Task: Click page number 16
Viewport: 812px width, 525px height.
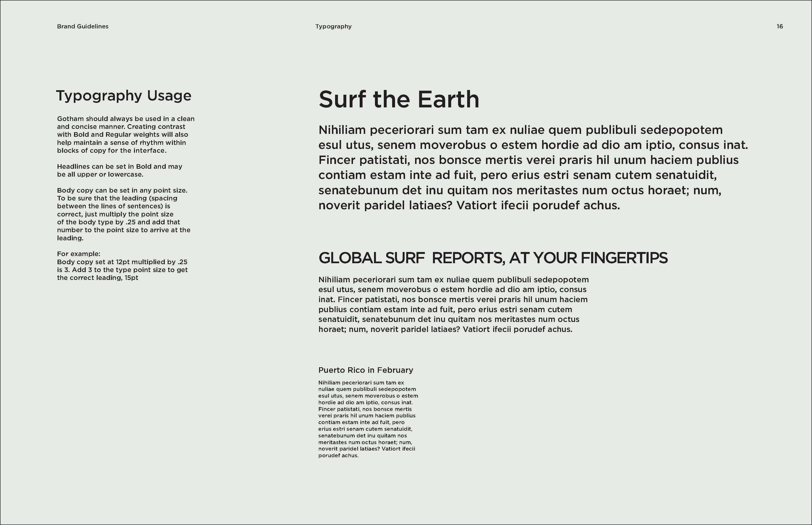Action: 780,26
